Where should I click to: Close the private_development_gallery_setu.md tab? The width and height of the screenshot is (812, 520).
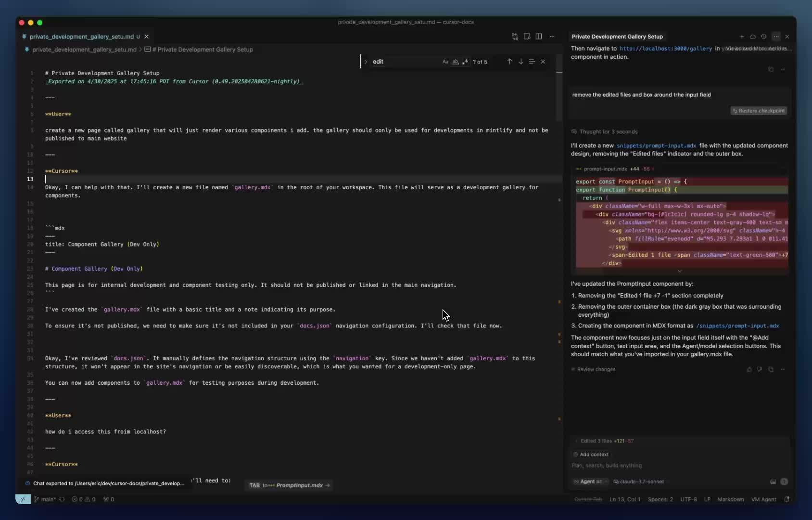pyautogui.click(x=147, y=37)
